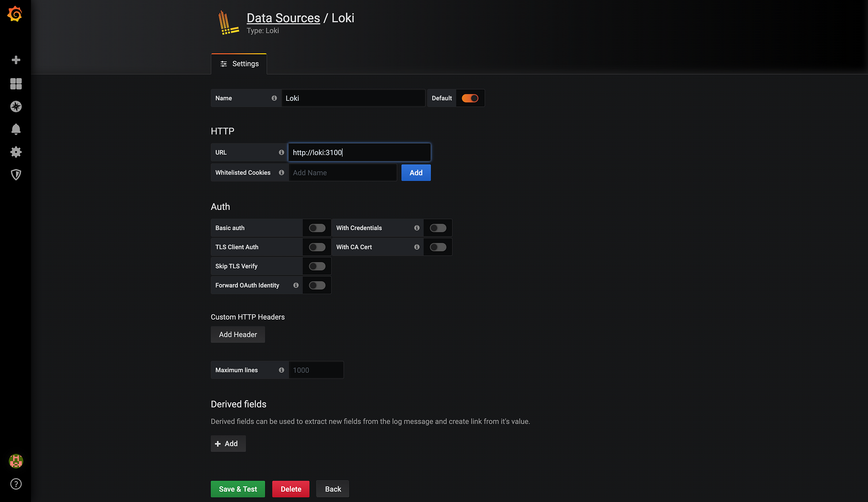Image resolution: width=868 pixels, height=502 pixels.
Task: Open the Grafana home via logo
Action: click(15, 14)
